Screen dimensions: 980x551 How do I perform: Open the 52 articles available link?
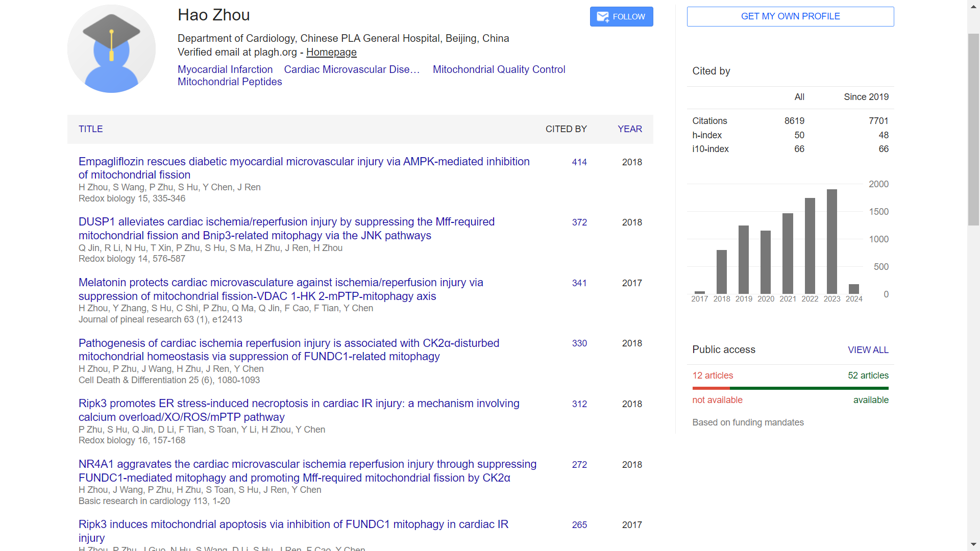click(x=868, y=375)
